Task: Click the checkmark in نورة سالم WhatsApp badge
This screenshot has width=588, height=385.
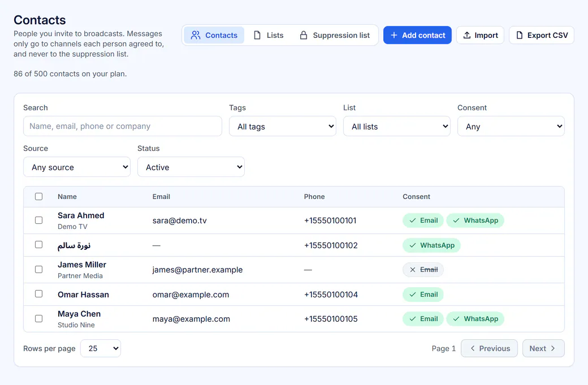Action: (413, 245)
